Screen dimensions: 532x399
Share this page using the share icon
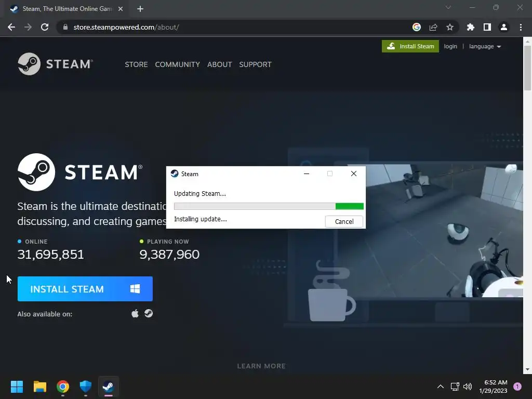coord(433,27)
